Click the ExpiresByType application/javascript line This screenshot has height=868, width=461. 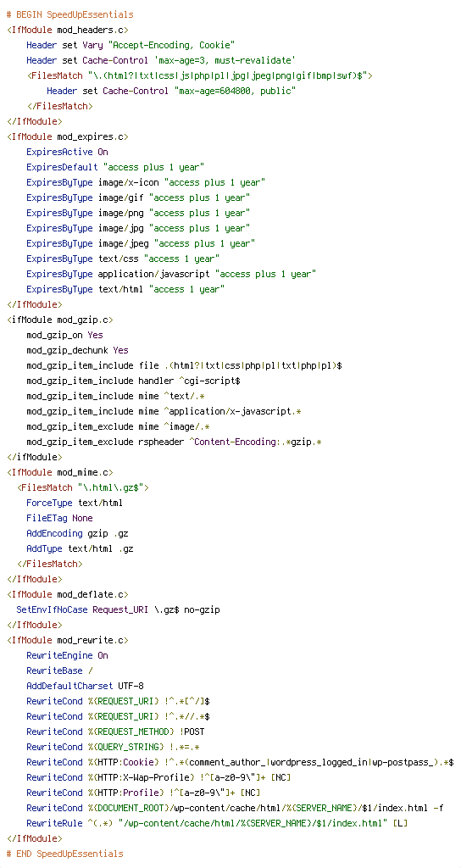[171, 274]
